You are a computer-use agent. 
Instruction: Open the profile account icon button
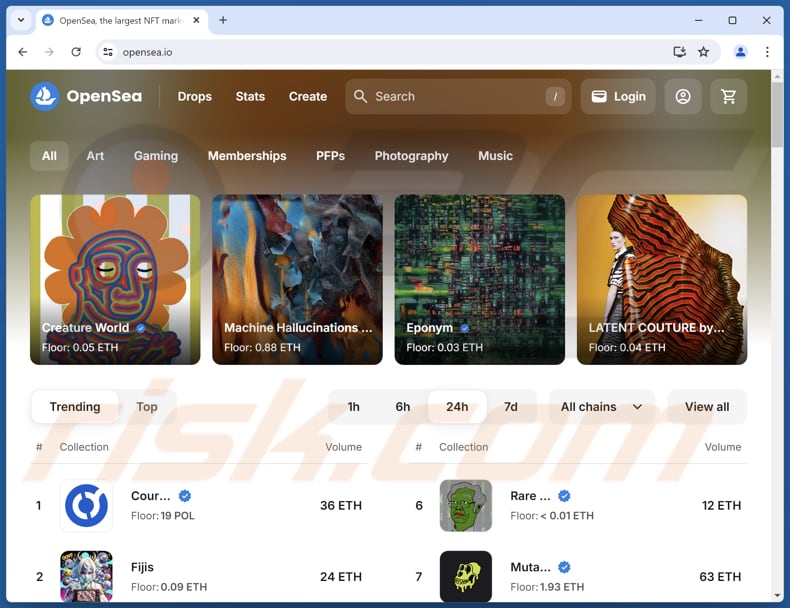[683, 96]
